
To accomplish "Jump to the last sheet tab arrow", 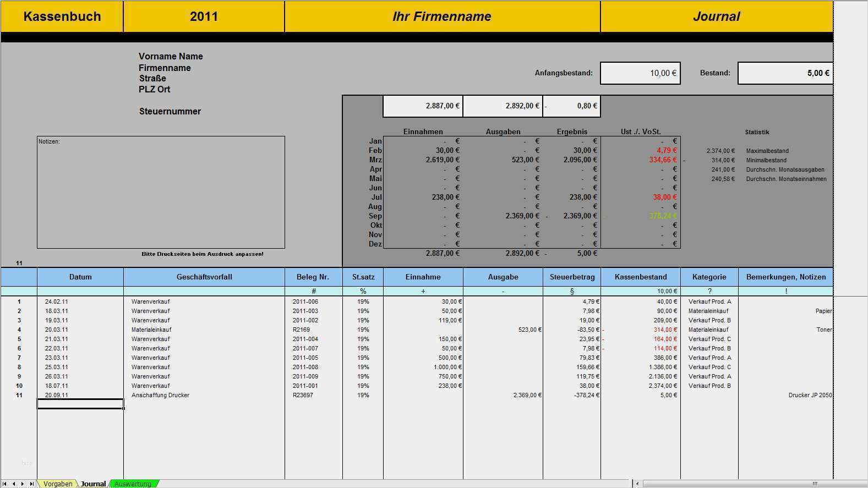I will [31, 484].
